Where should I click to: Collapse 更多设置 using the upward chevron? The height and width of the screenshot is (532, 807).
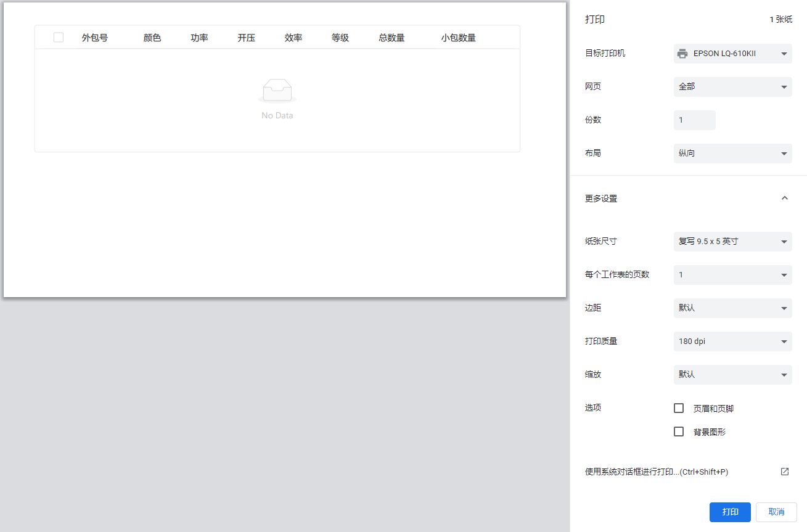[x=784, y=198]
